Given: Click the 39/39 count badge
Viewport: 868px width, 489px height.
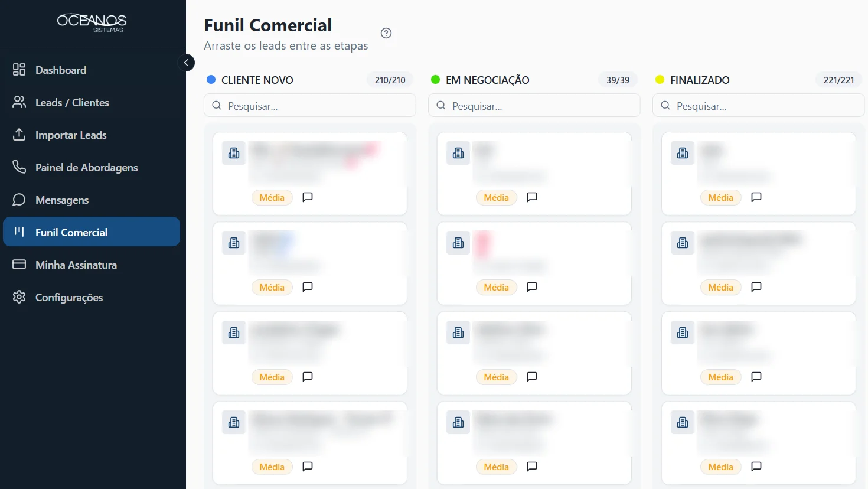Looking at the screenshot, I should pos(618,80).
